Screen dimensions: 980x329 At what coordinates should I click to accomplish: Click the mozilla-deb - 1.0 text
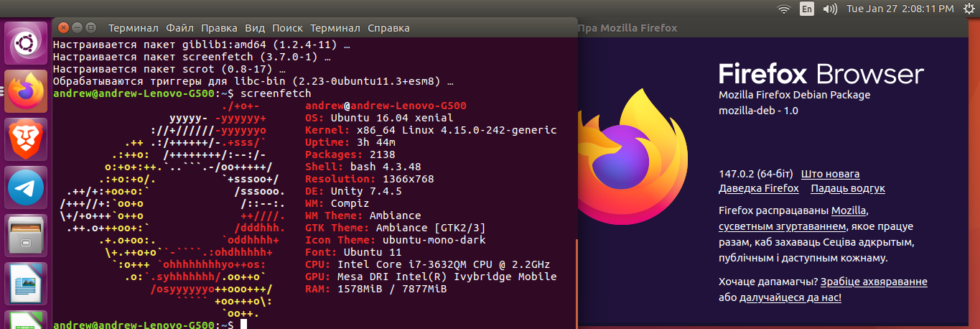[758, 111]
